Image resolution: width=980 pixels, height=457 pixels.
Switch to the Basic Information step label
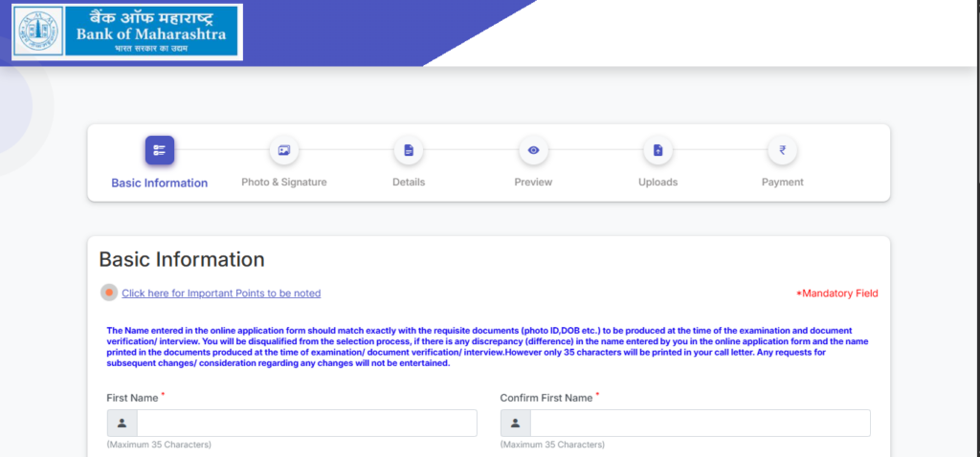point(159,183)
